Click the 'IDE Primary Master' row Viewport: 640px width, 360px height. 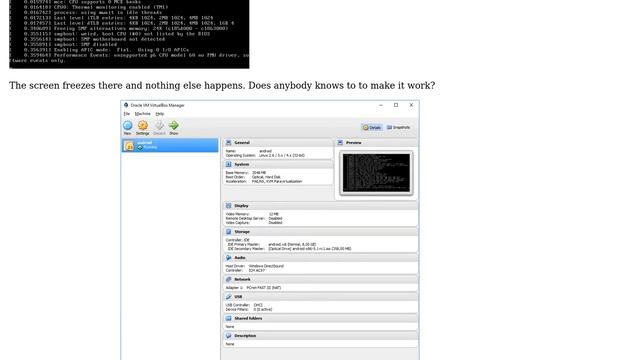click(x=272, y=244)
